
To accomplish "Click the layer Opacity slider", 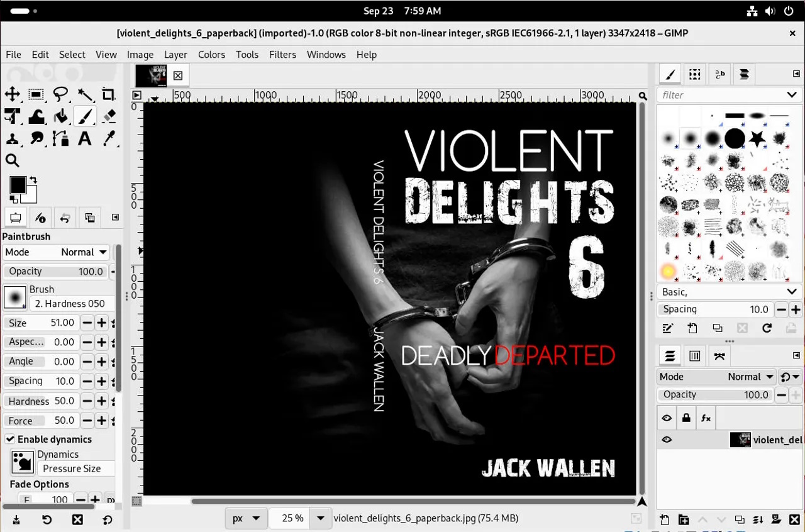I will (715, 395).
